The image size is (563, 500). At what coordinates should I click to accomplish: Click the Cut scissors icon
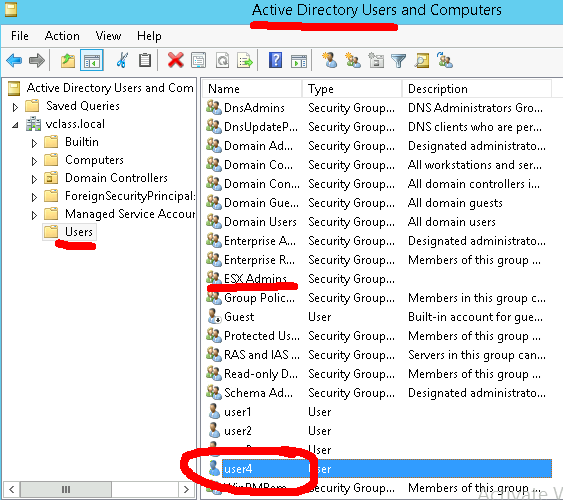pyautogui.click(x=122, y=60)
